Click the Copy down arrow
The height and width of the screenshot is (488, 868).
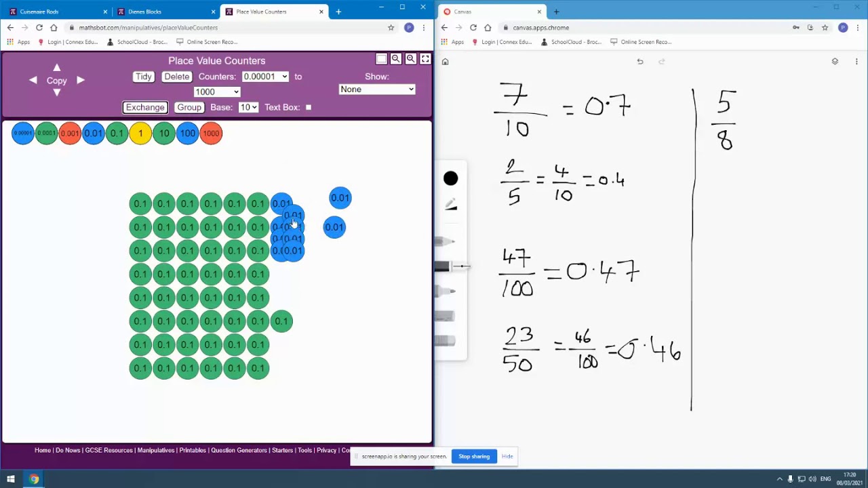[x=57, y=92]
